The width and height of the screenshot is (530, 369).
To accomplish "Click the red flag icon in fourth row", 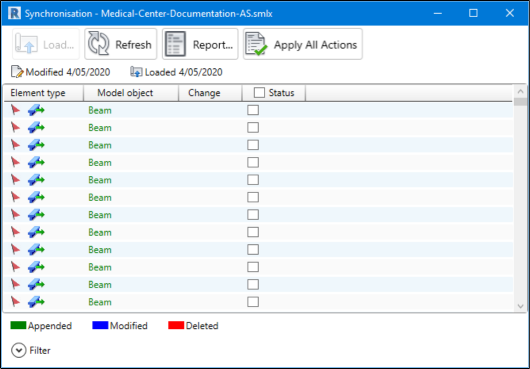I will click(15, 163).
